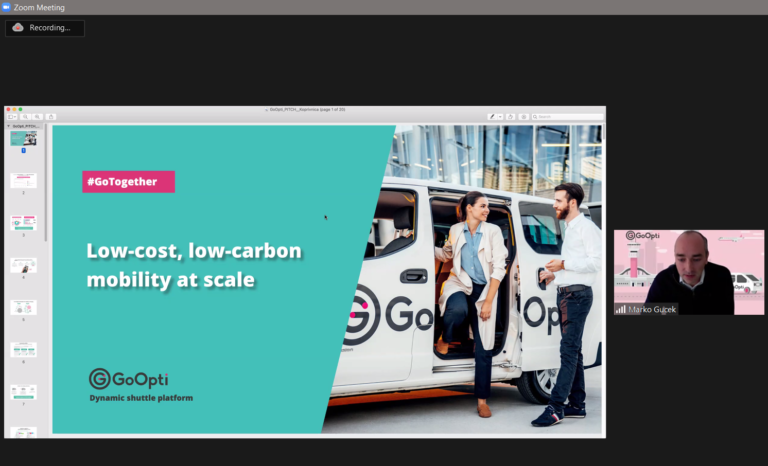Screen dimensions: 768x466
Task: Click the Marko Gucek name label
Action: click(x=652, y=309)
